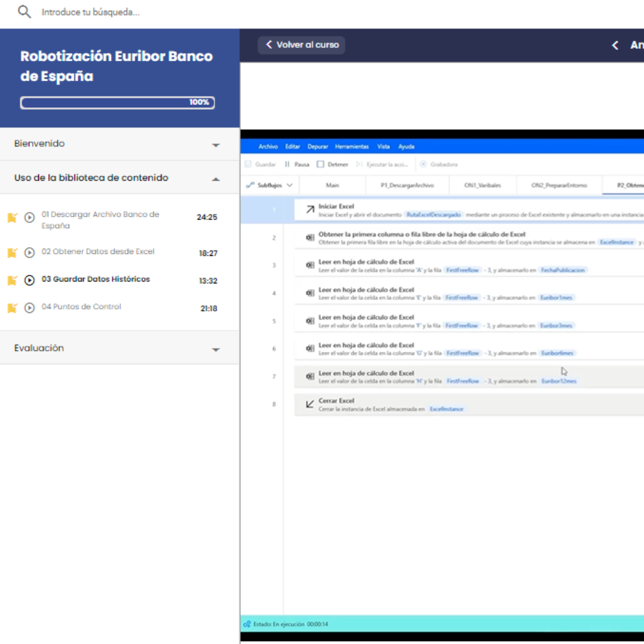Click the RutaExcelDescargado variable tag

tap(434, 215)
